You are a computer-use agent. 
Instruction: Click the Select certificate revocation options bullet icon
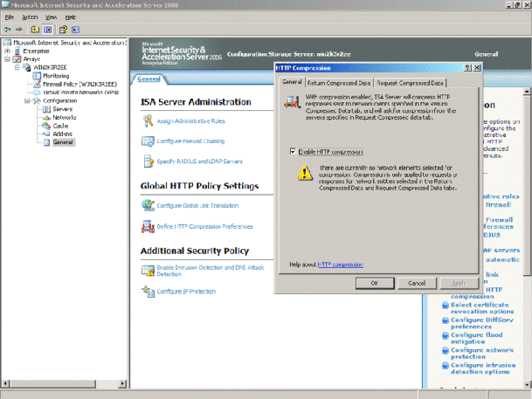point(446,305)
